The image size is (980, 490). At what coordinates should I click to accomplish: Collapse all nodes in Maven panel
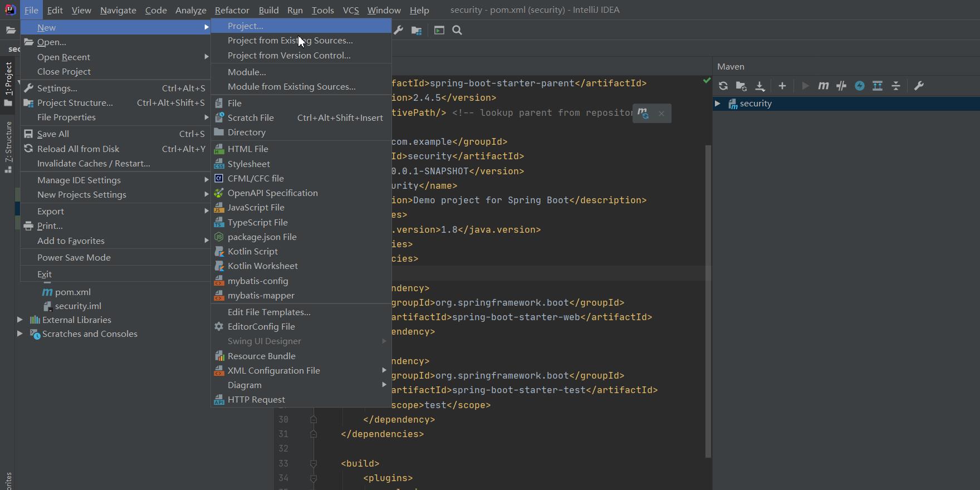tap(896, 86)
